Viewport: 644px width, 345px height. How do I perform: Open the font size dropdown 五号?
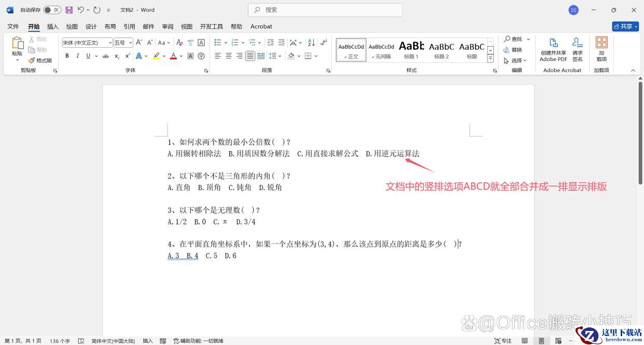pos(131,42)
